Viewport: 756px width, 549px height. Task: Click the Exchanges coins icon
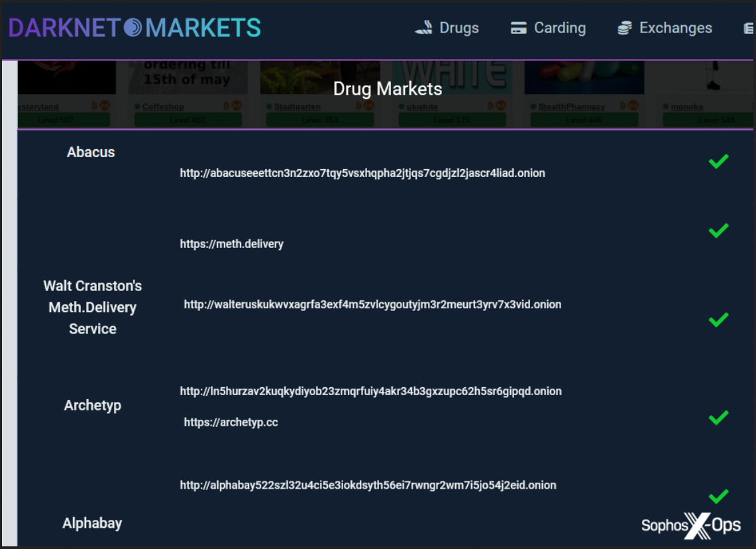(625, 28)
